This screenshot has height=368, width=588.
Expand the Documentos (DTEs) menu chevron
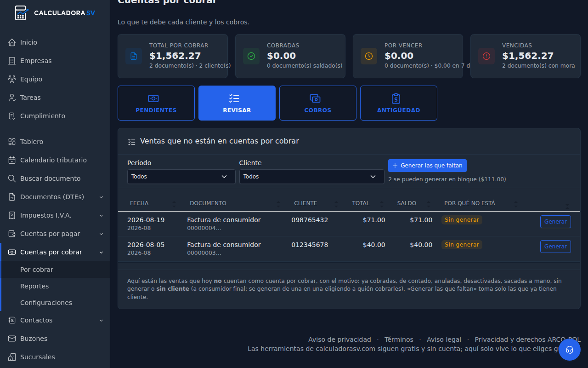pos(101,197)
